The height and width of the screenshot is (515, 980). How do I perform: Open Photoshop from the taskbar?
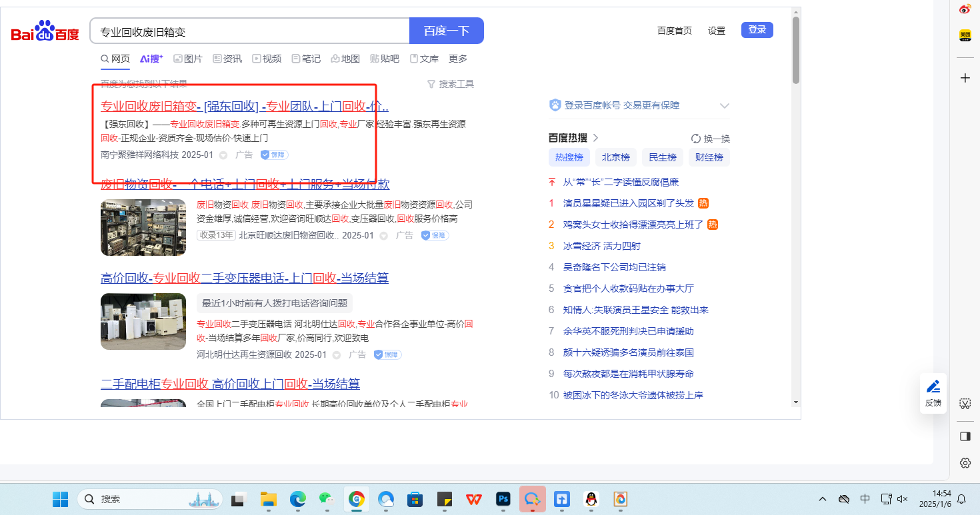503,499
